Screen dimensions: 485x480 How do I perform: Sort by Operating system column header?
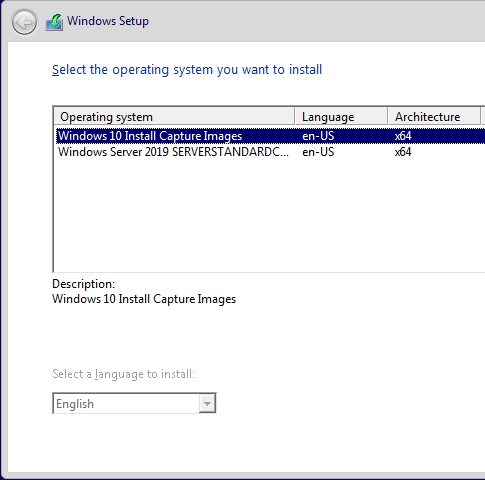click(x=174, y=117)
